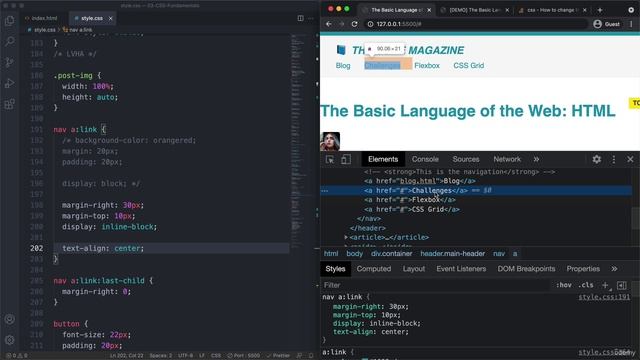The image size is (640, 360).
Task: Close the DevTools panel
Action: (630, 159)
